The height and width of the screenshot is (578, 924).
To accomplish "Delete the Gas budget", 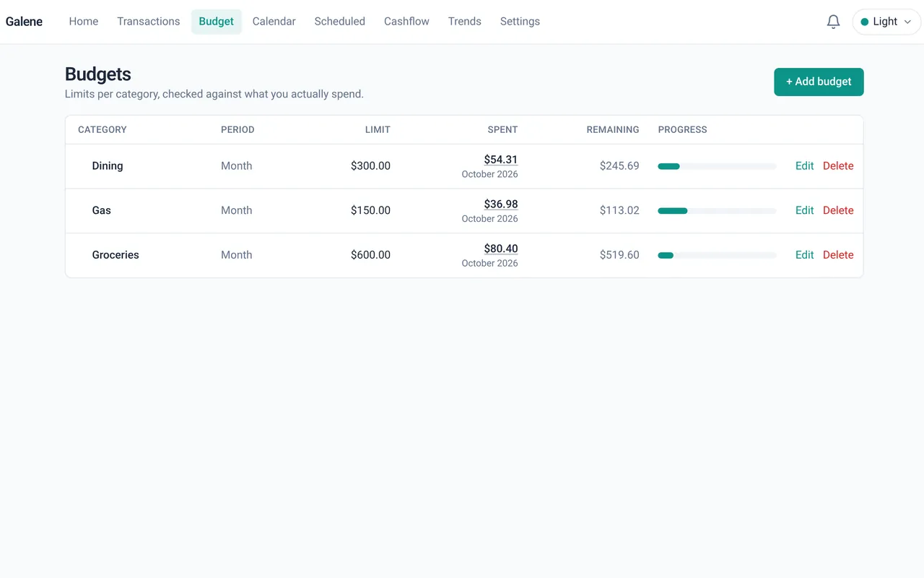I will 838,210.
